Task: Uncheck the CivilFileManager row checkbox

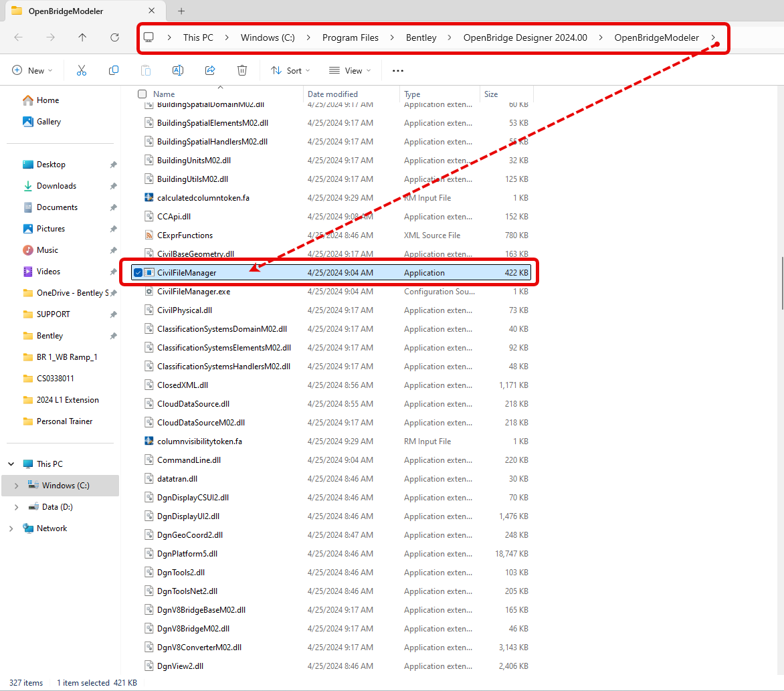Action: pyautogui.click(x=138, y=272)
